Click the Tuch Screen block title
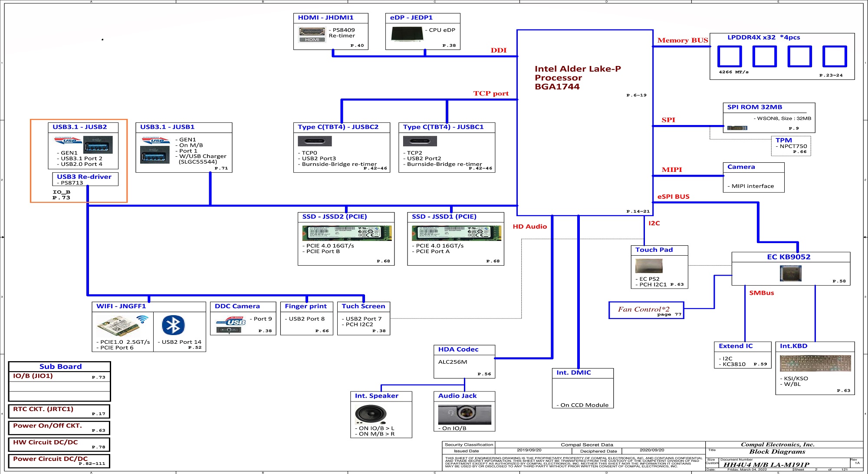The width and height of the screenshot is (868, 474). point(363,306)
